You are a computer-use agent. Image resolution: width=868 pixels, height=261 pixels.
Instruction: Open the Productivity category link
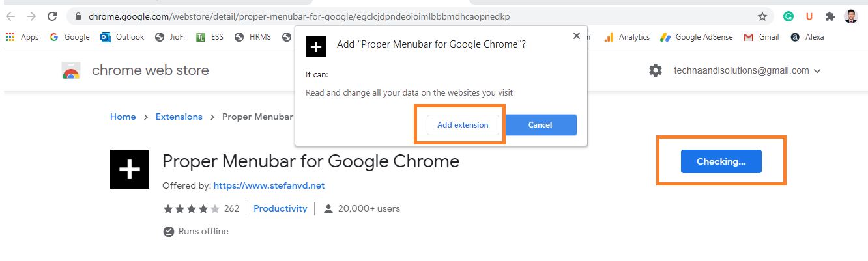tap(280, 208)
